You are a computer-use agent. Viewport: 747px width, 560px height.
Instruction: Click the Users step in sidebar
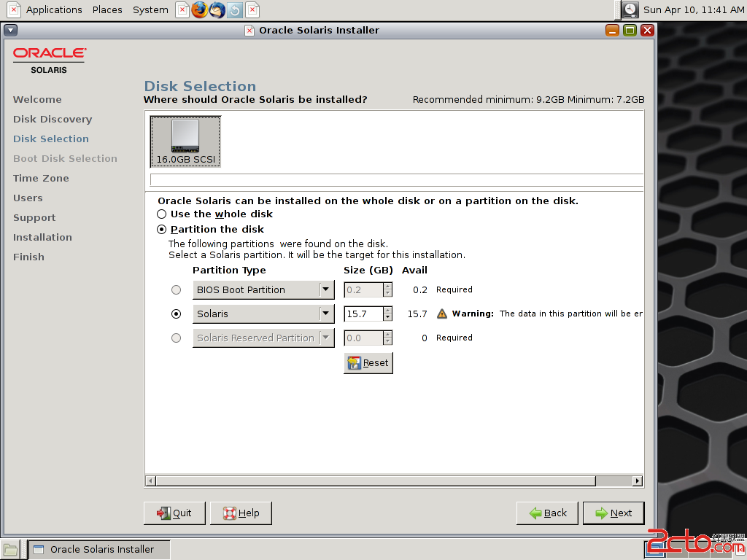click(28, 198)
